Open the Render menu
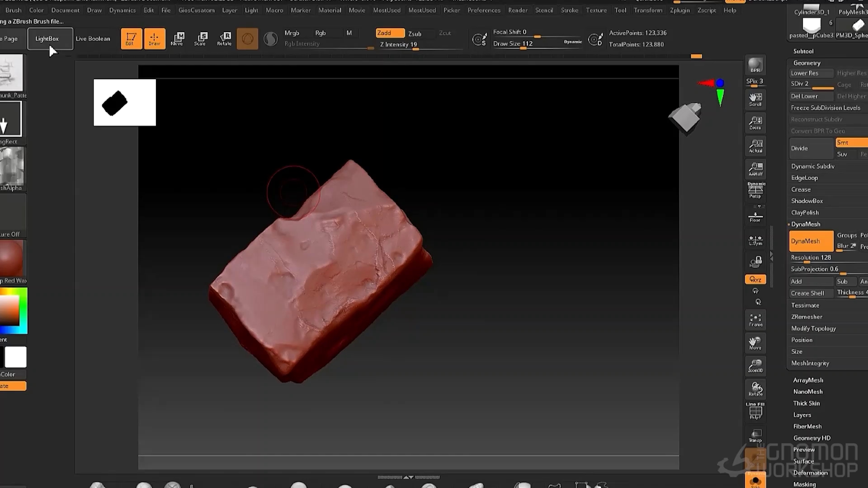The width and height of the screenshot is (868, 488). (518, 10)
